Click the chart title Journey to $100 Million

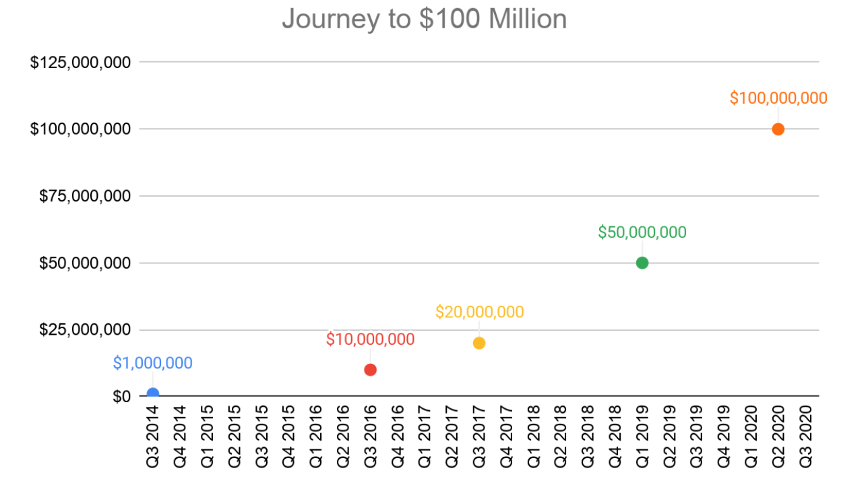424,19
